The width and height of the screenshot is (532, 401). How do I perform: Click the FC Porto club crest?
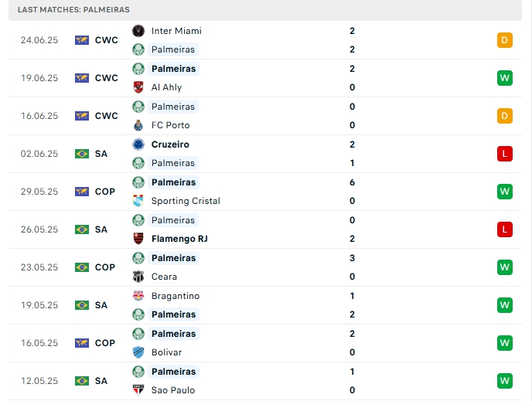tap(138, 125)
